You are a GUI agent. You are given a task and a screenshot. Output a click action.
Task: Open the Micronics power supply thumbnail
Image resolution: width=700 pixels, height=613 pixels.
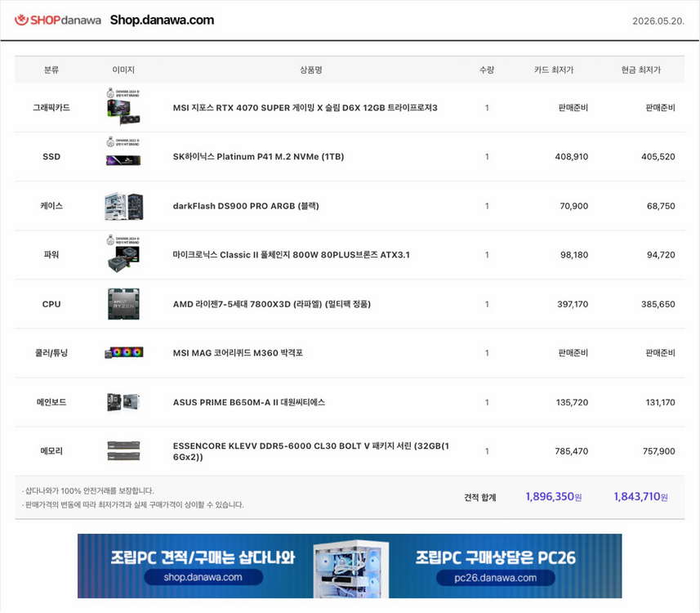click(x=123, y=254)
